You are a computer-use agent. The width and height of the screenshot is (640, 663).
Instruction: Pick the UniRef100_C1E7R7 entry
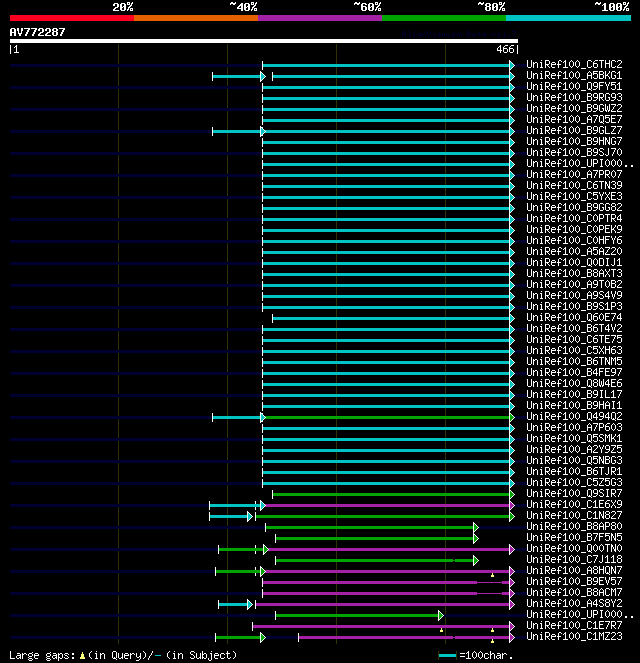tap(574, 625)
